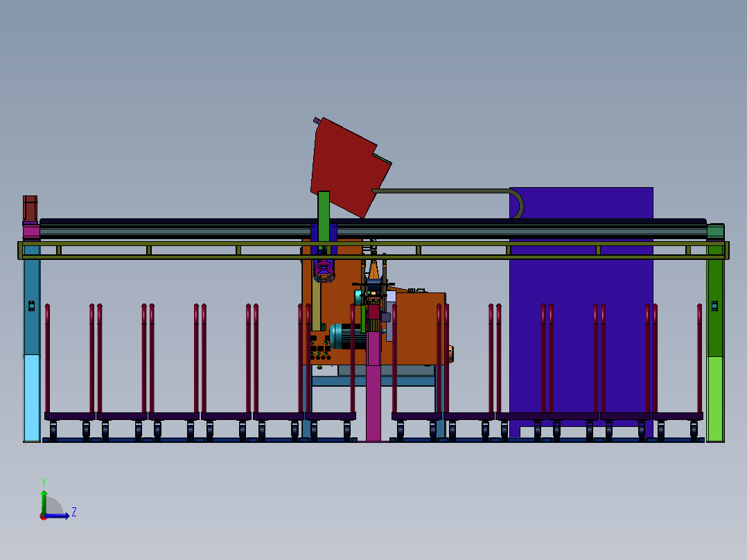The width and height of the screenshot is (747, 560).
Task: Select the black linear rail along gantry top
Action: pos(373,222)
